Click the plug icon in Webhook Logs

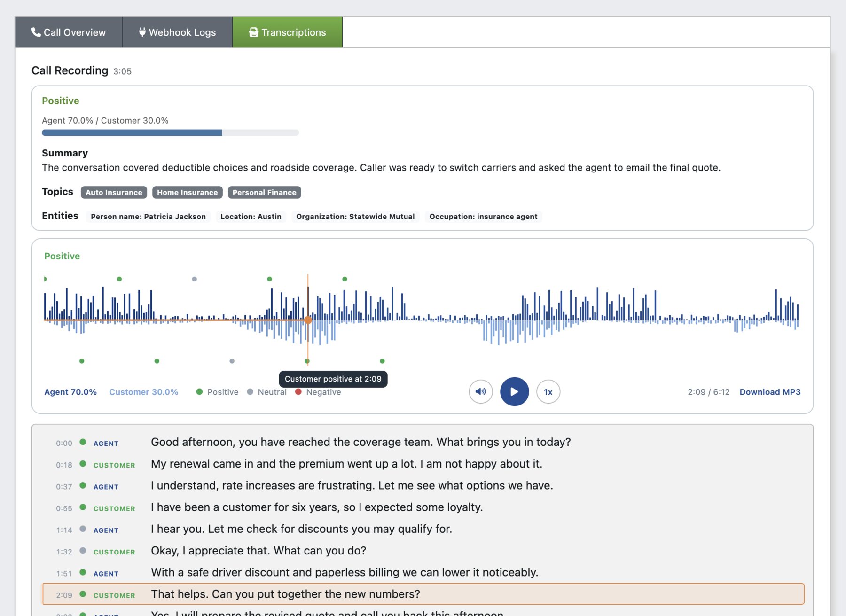click(142, 32)
